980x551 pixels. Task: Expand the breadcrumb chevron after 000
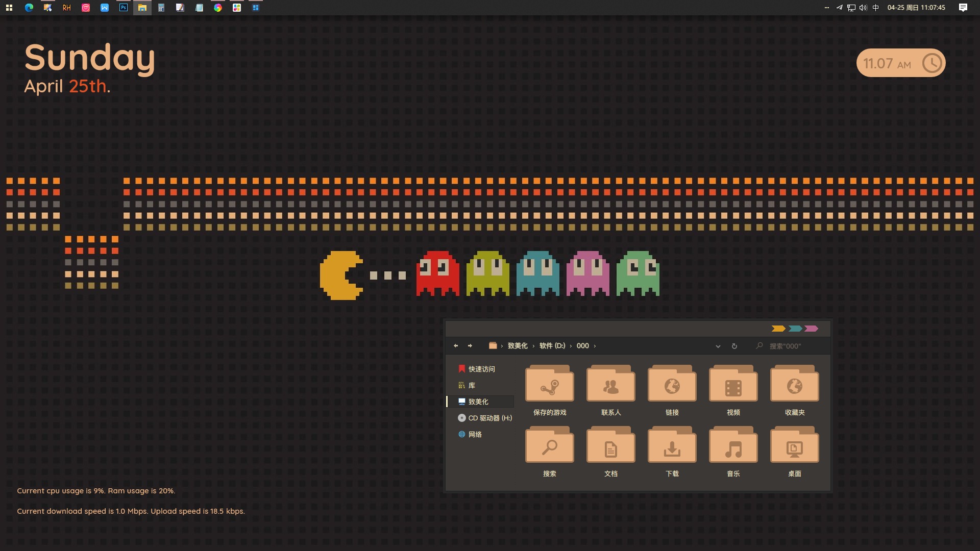click(x=595, y=346)
